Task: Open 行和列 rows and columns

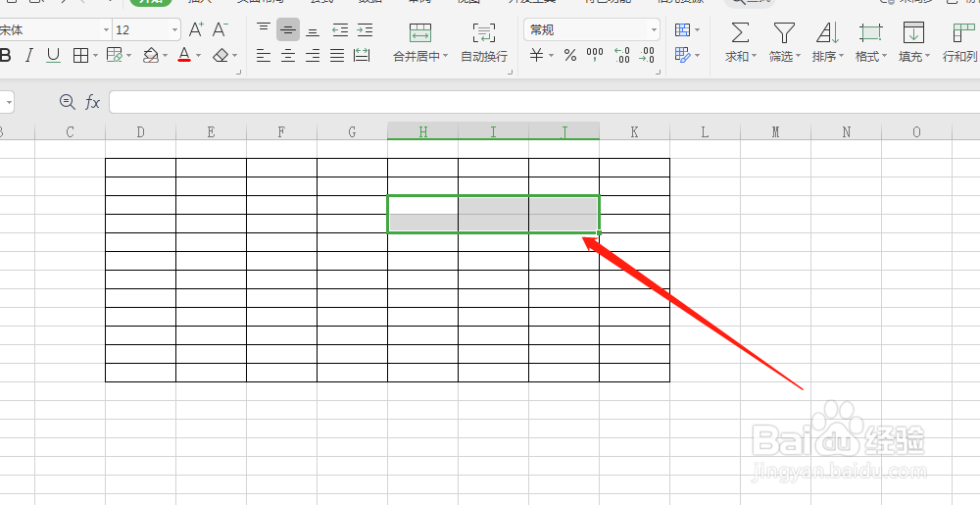Action: [960, 42]
